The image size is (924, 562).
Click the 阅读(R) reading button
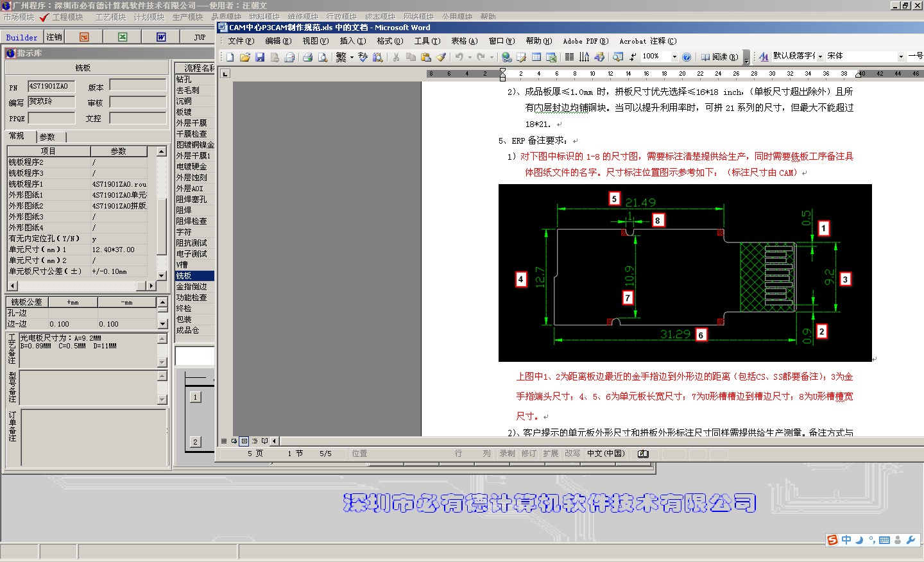click(719, 57)
